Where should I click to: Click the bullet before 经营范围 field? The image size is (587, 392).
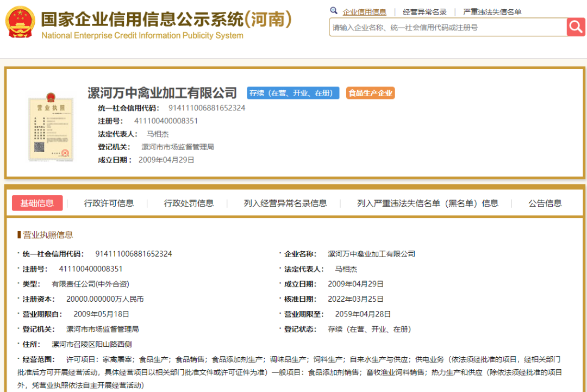click(18, 358)
